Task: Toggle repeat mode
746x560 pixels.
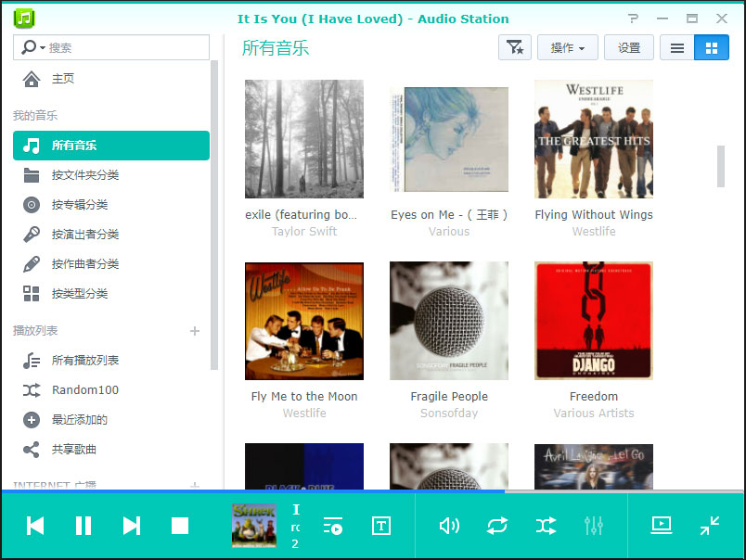Action: 497,526
